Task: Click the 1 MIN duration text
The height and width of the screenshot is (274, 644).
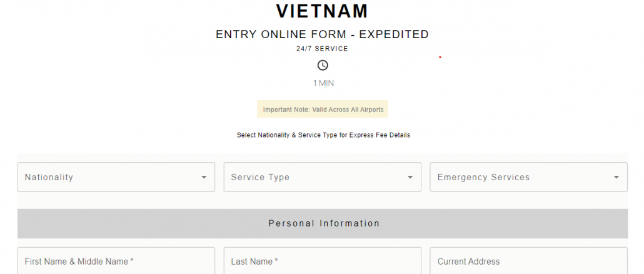Action: [x=323, y=83]
